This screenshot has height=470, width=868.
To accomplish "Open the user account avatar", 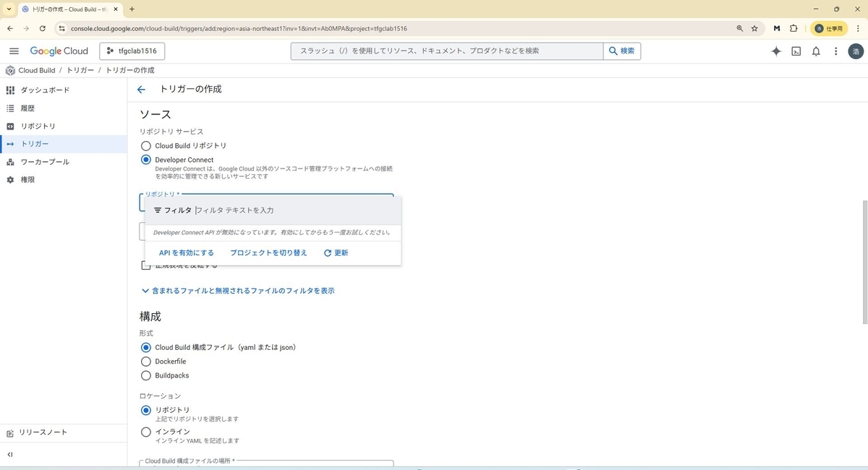I will point(856,51).
